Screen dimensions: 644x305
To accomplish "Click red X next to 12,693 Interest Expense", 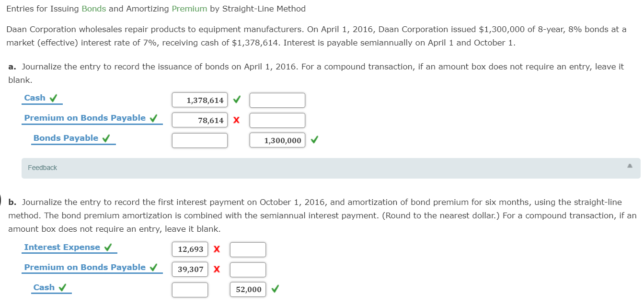I will pyautogui.click(x=218, y=249).
